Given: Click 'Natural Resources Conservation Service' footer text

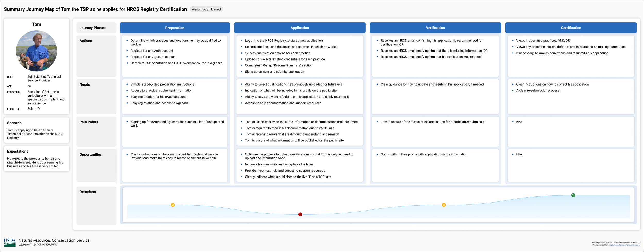Looking at the screenshot, I should point(54,240).
